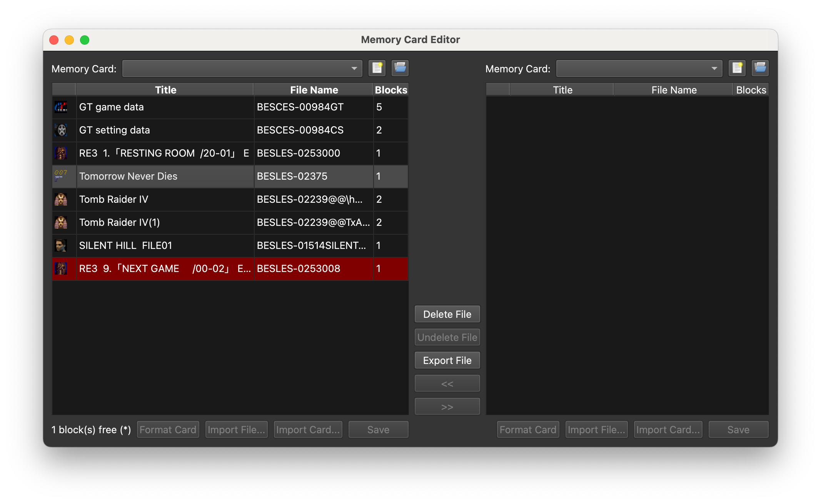The height and width of the screenshot is (504, 821).
Task: Click the left Import File... button
Action: click(x=237, y=430)
